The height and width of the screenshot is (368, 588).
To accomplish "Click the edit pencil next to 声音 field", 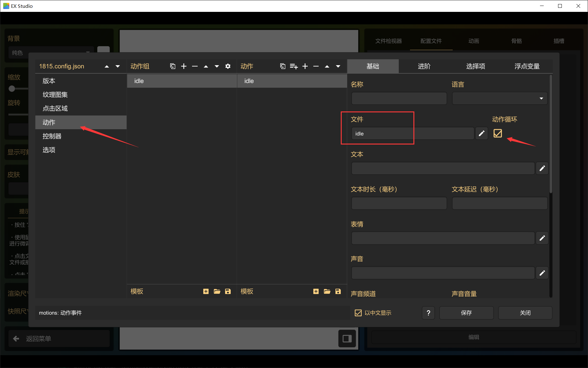I will (542, 273).
